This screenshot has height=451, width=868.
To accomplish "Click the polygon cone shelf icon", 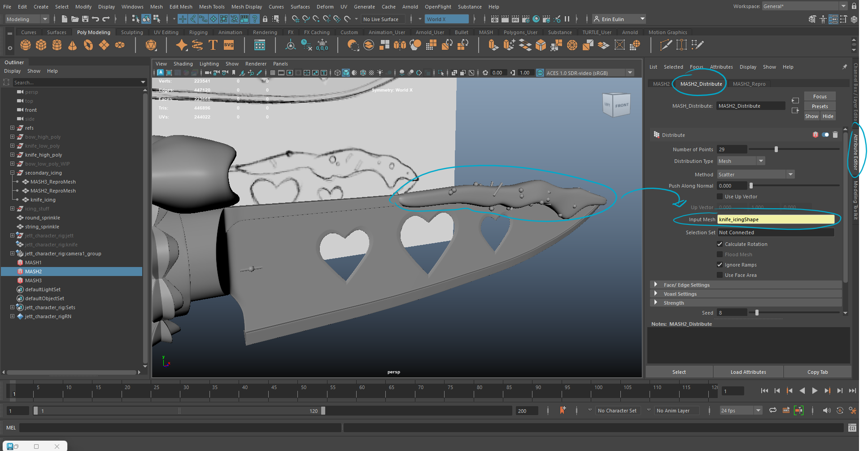I will [x=72, y=45].
